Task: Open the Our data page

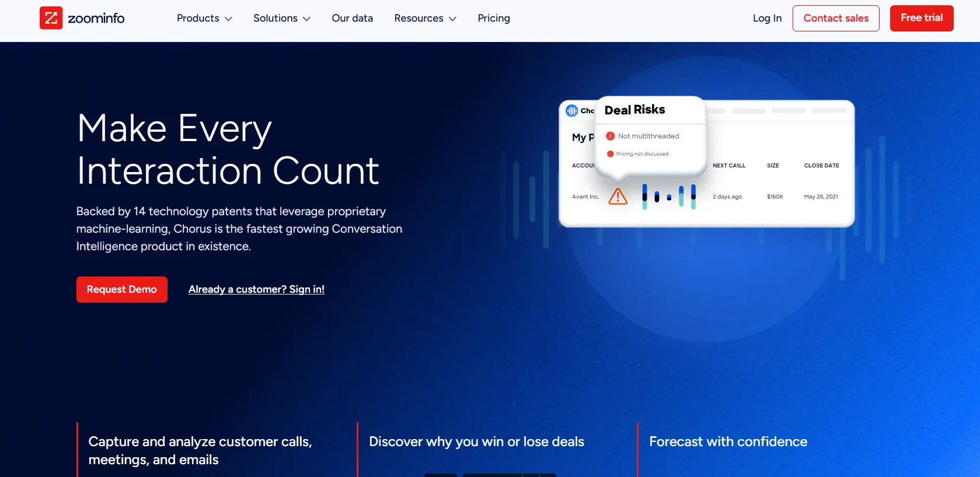Action: pyautogui.click(x=352, y=19)
